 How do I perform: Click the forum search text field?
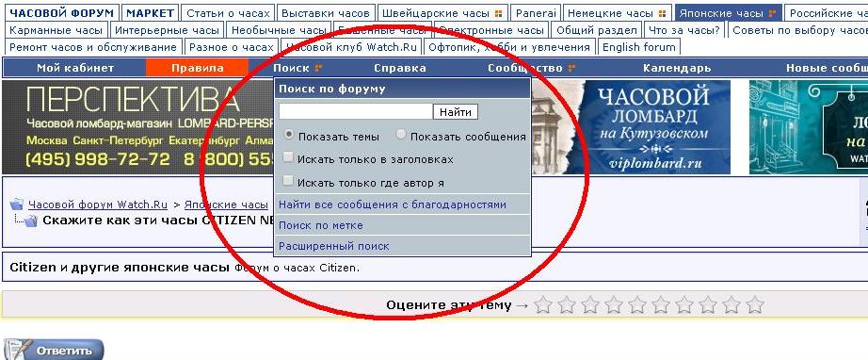[356, 112]
